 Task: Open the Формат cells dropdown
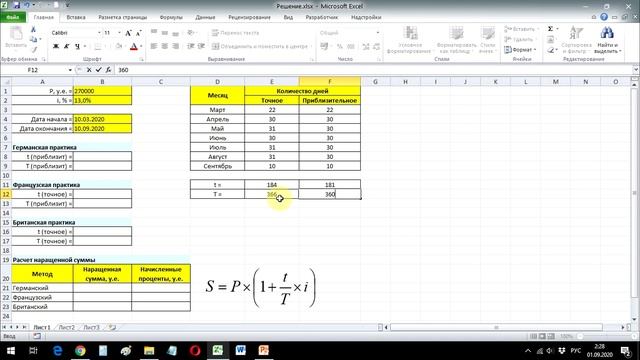click(x=520, y=50)
